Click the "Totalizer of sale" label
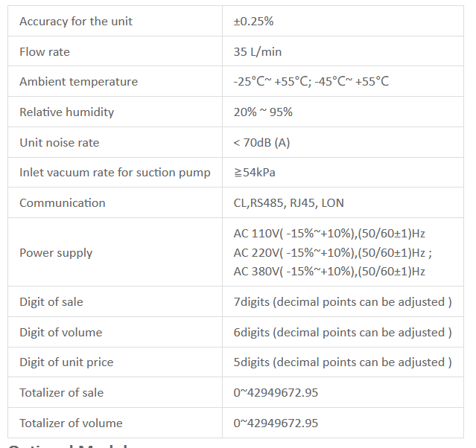The image size is (476, 448). pyautogui.click(x=61, y=393)
